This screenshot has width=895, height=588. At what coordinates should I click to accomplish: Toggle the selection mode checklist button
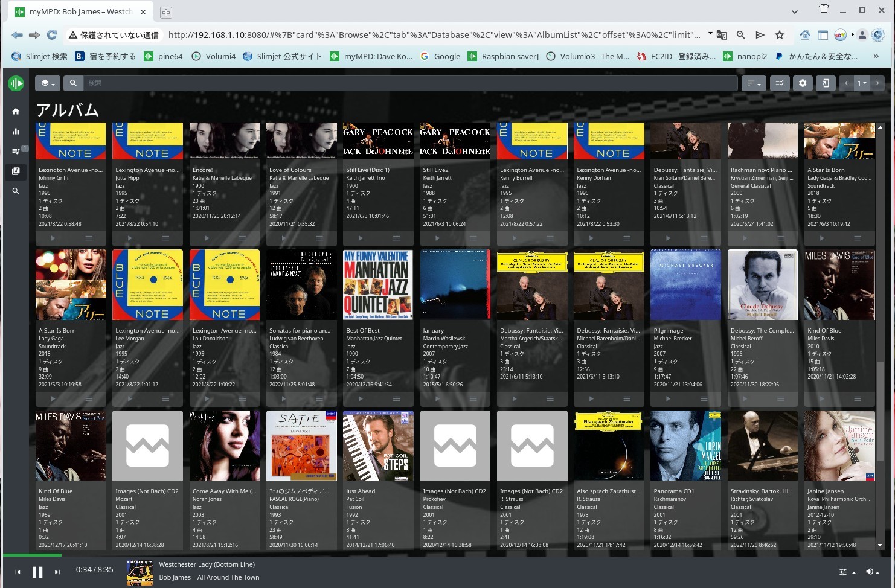point(779,83)
